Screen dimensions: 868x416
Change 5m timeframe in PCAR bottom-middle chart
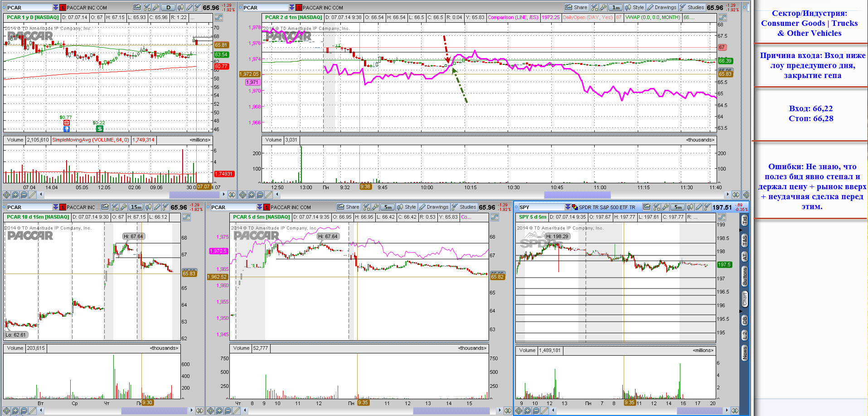click(x=387, y=207)
